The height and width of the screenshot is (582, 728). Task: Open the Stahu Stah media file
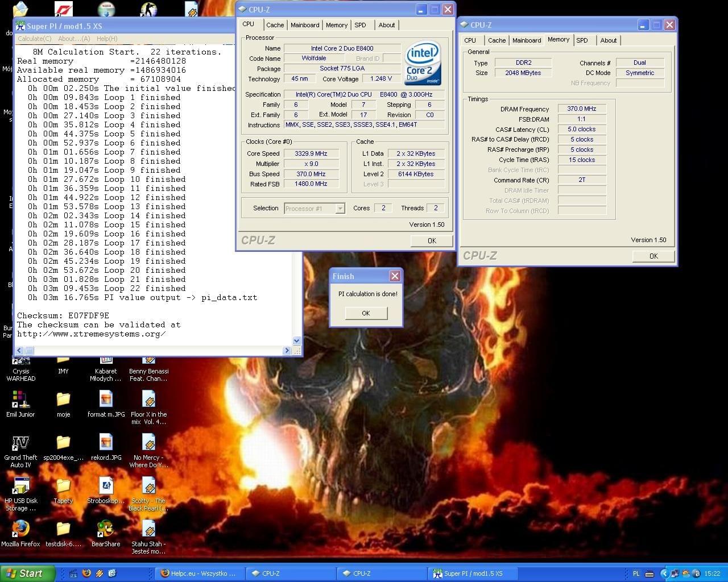148,537
